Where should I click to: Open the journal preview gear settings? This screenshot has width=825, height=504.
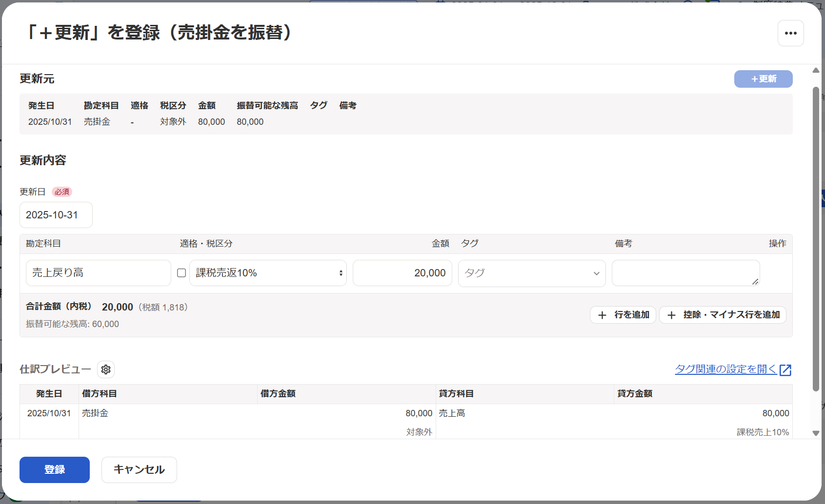coord(106,369)
